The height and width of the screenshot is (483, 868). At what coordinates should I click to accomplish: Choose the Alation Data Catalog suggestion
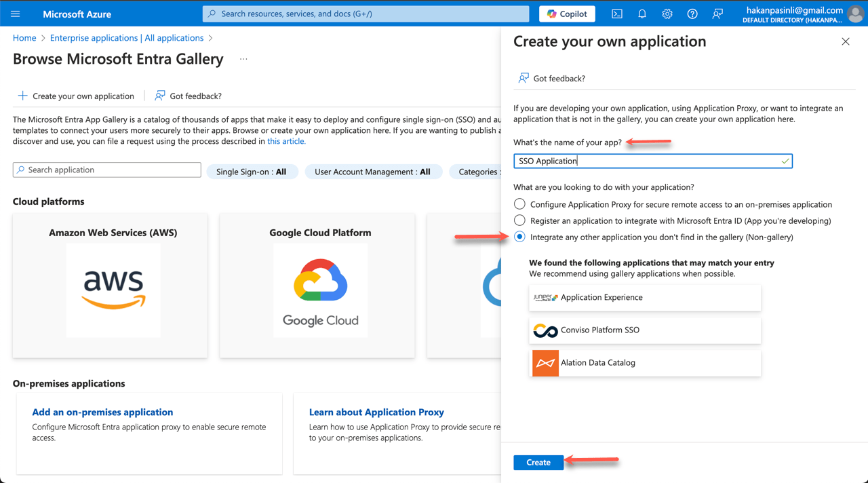[x=644, y=363]
